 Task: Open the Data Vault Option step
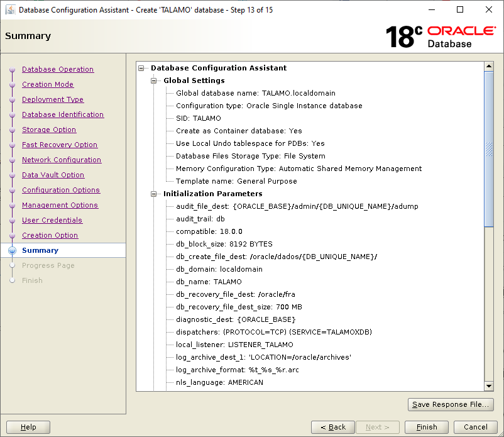point(53,175)
